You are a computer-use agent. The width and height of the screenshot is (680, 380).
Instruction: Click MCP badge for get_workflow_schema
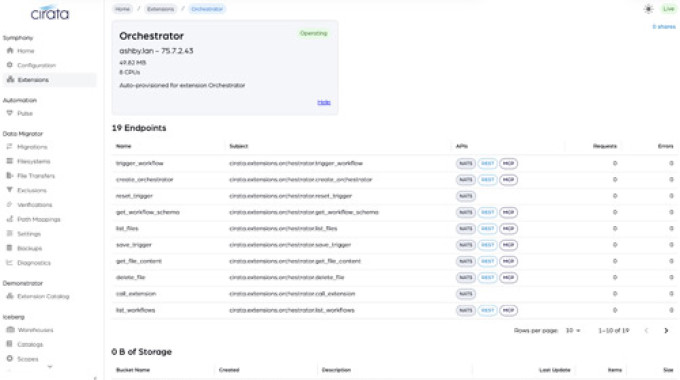click(508, 212)
